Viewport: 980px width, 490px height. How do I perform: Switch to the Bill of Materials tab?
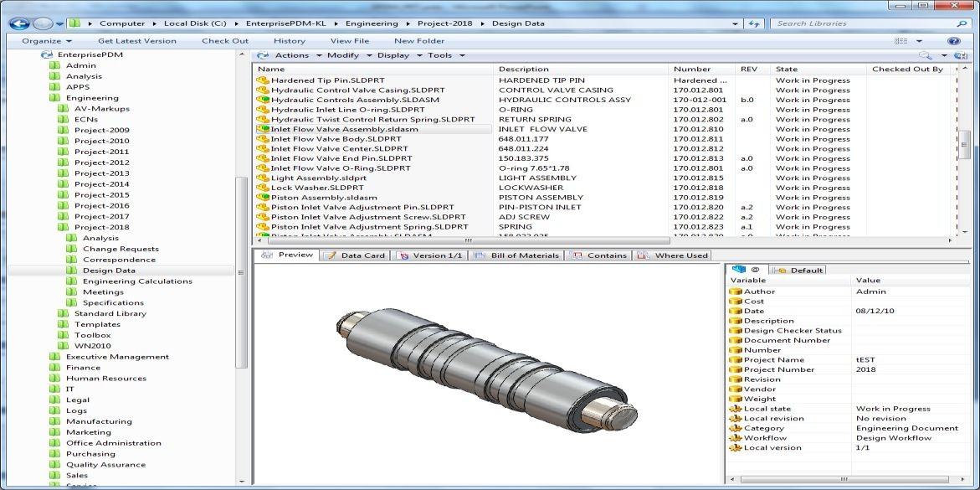517,255
